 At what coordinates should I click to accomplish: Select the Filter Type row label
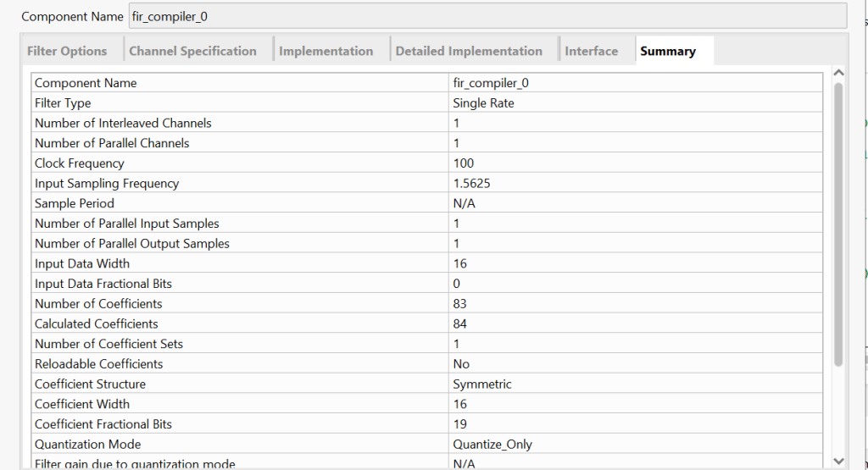click(x=63, y=103)
